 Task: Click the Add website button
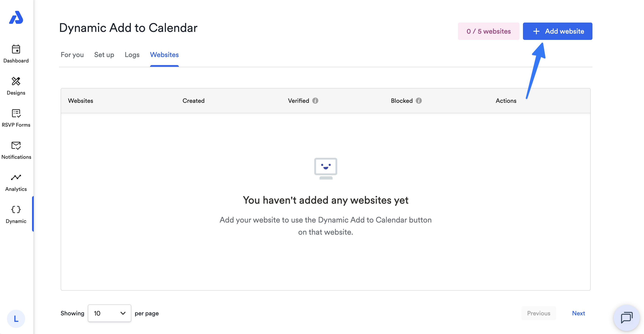tap(558, 31)
